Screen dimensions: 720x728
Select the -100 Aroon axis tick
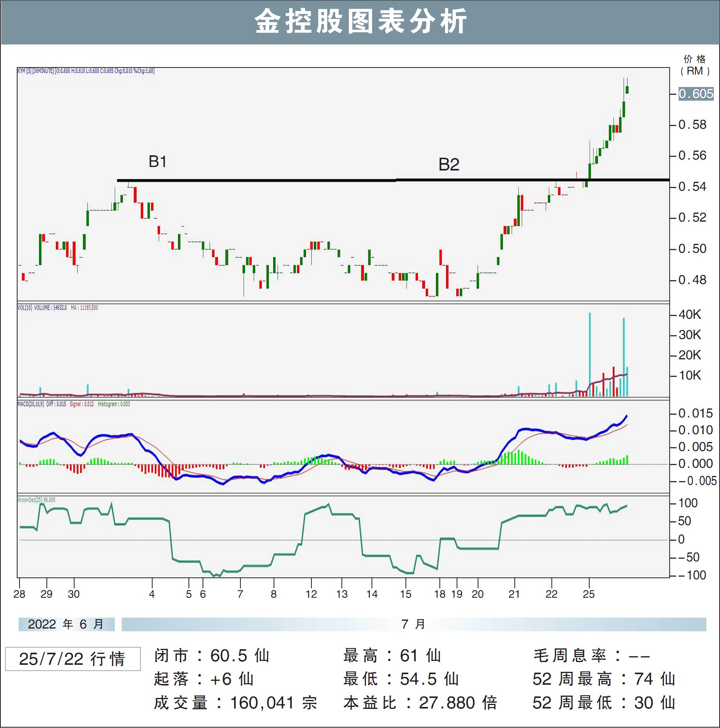[x=692, y=575]
